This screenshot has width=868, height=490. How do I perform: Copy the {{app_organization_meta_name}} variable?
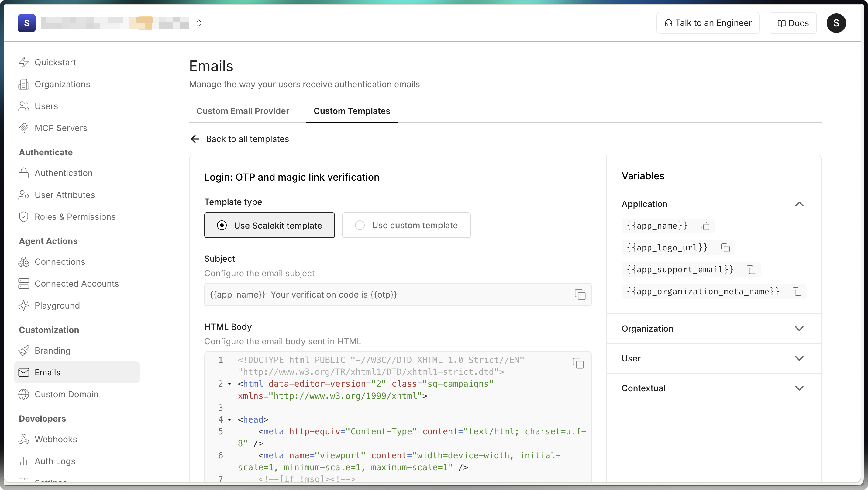(x=797, y=292)
